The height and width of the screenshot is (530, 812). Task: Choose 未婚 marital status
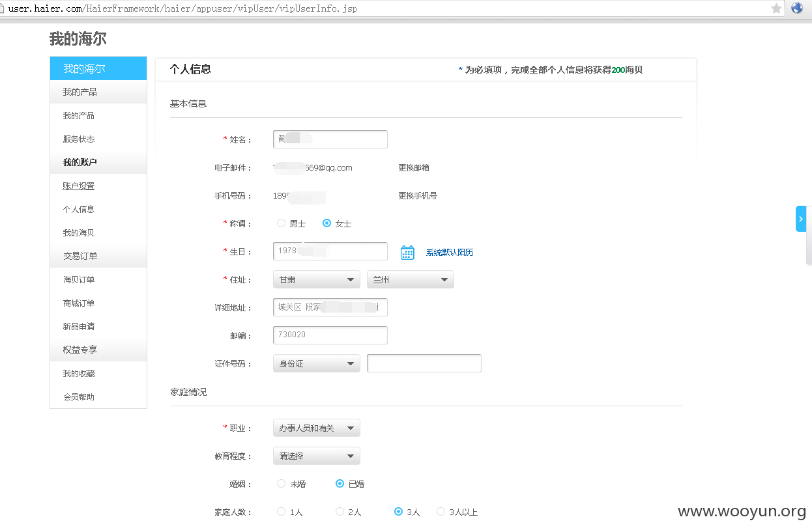pyautogui.click(x=282, y=484)
